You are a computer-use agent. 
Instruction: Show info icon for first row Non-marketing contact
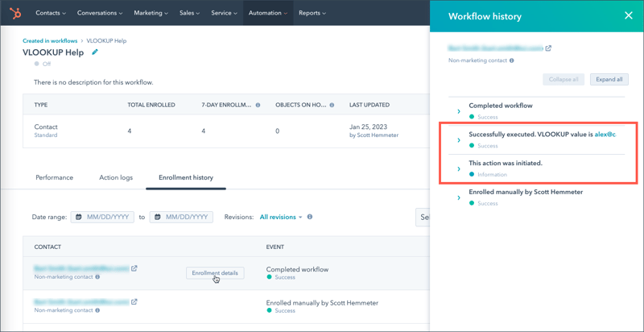pos(97,277)
